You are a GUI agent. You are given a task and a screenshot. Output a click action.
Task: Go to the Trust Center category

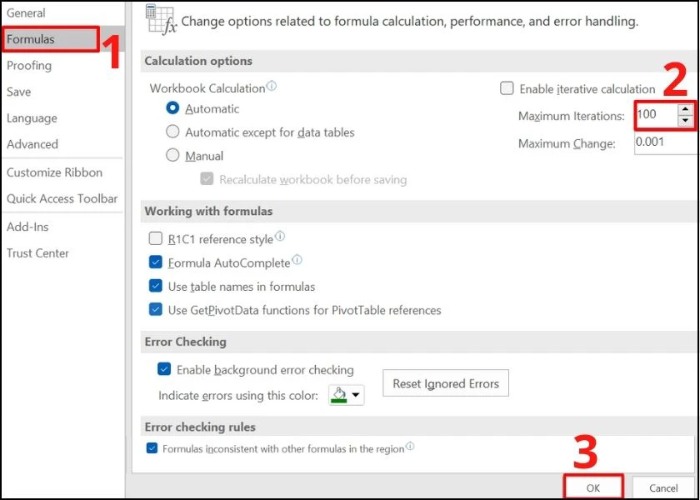38,253
